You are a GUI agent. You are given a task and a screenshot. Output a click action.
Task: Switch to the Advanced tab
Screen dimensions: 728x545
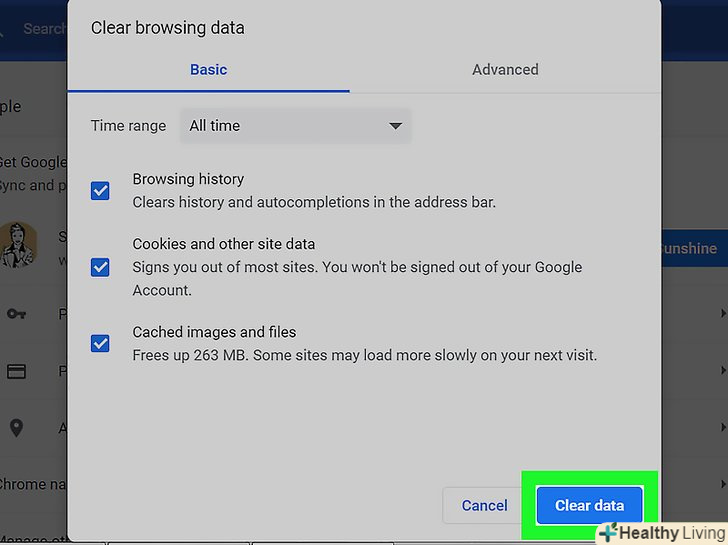(505, 70)
